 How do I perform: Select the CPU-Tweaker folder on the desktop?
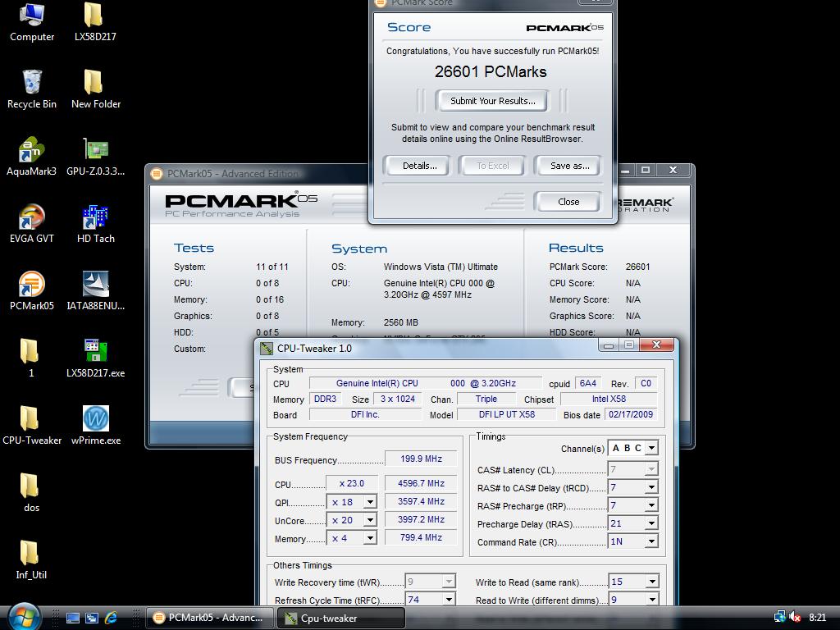click(32, 426)
